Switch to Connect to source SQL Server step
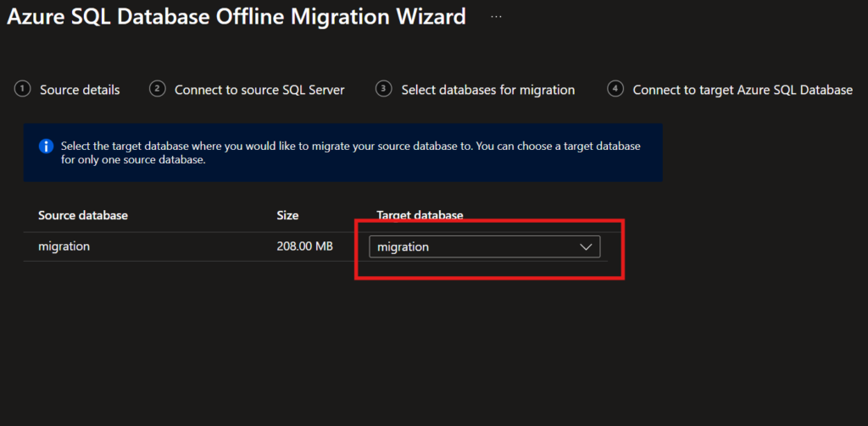The width and height of the screenshot is (868, 426). click(x=259, y=90)
